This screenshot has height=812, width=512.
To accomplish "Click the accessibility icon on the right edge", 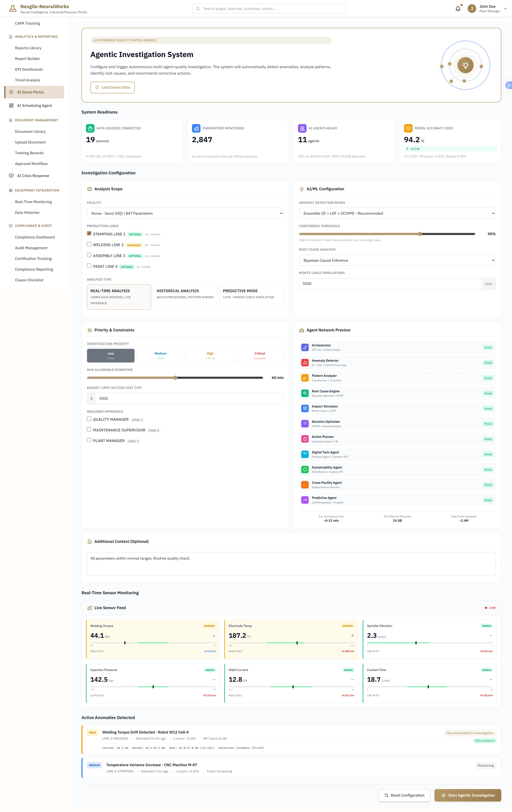I will (509, 85).
